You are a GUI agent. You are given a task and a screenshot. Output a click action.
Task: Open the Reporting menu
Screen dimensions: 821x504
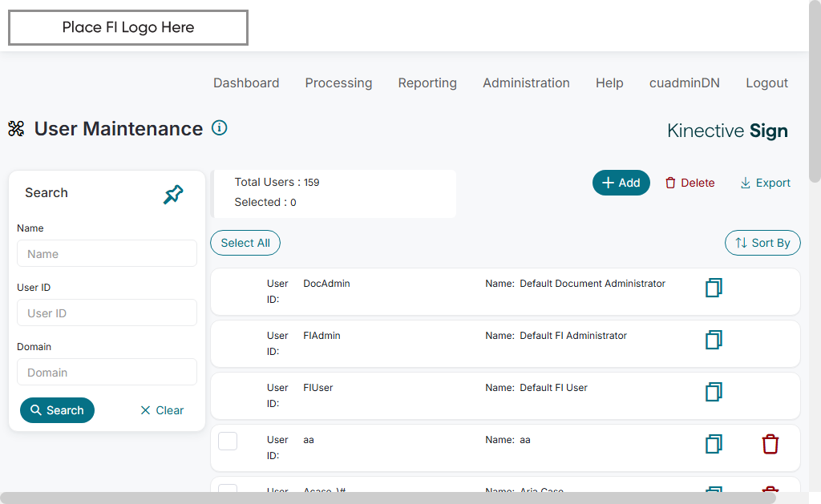click(x=427, y=83)
